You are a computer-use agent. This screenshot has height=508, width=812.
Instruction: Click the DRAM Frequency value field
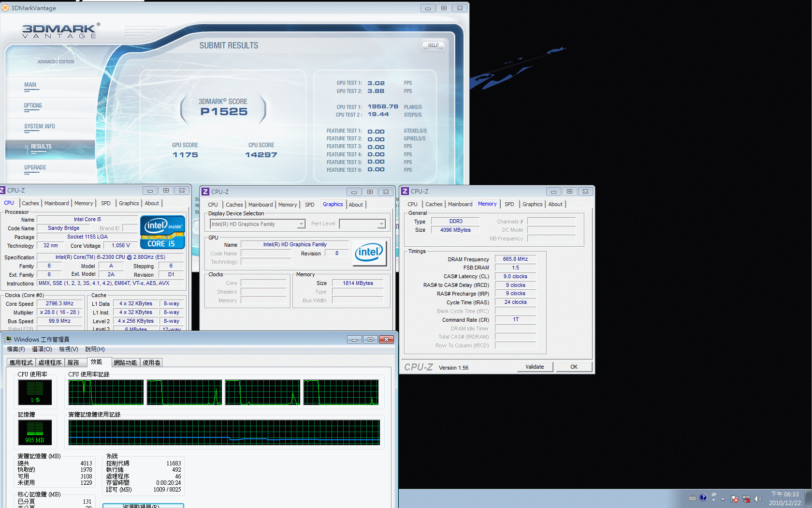515,259
